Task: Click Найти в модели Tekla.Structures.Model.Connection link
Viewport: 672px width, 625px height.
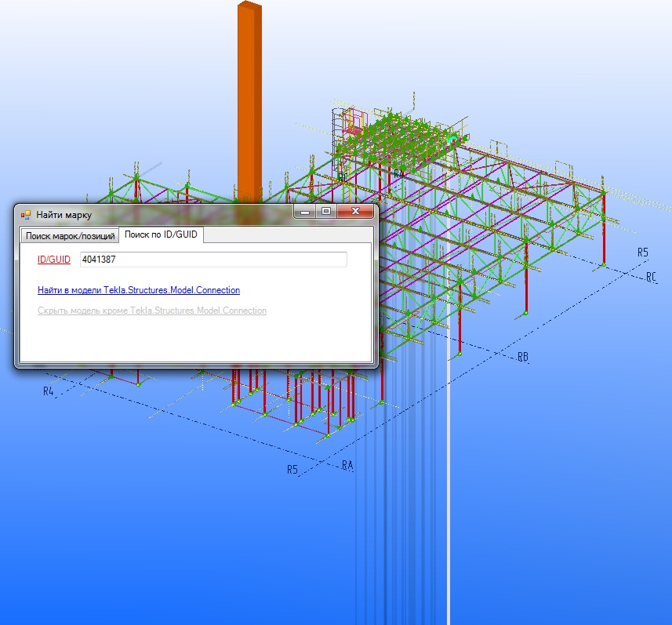Action: pyautogui.click(x=139, y=290)
